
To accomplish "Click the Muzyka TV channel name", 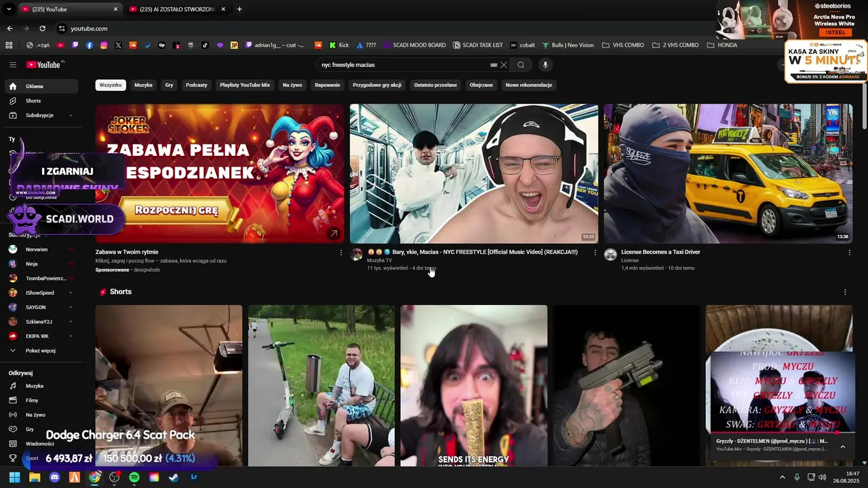I will pos(380,260).
